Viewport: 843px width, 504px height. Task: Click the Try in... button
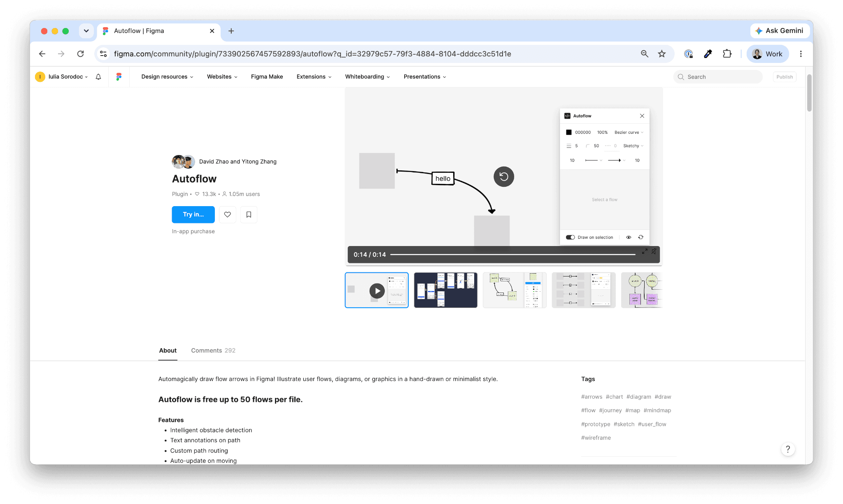pyautogui.click(x=193, y=214)
